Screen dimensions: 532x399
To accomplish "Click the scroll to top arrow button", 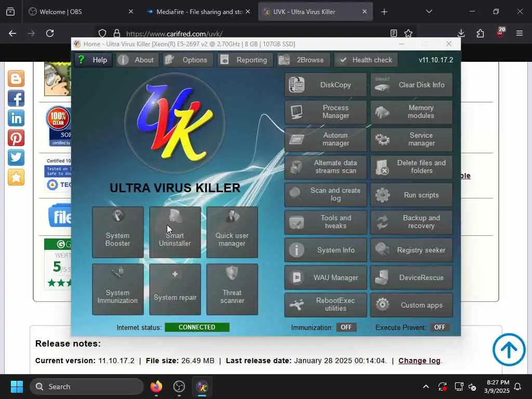I will tap(509, 350).
